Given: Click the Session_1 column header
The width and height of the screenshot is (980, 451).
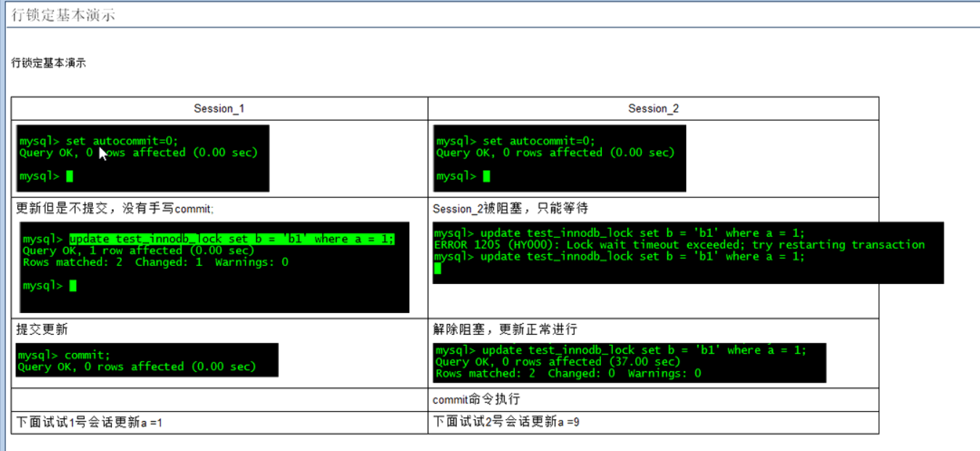Looking at the screenshot, I should [219, 109].
